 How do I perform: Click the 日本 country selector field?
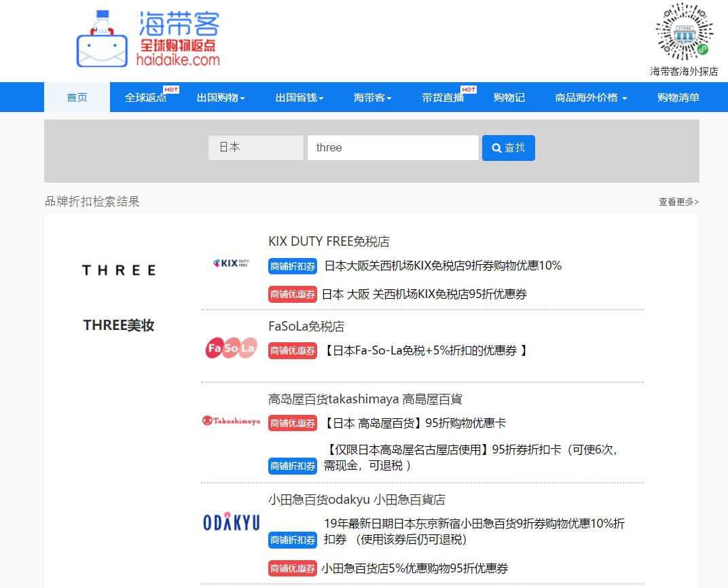pyautogui.click(x=256, y=147)
